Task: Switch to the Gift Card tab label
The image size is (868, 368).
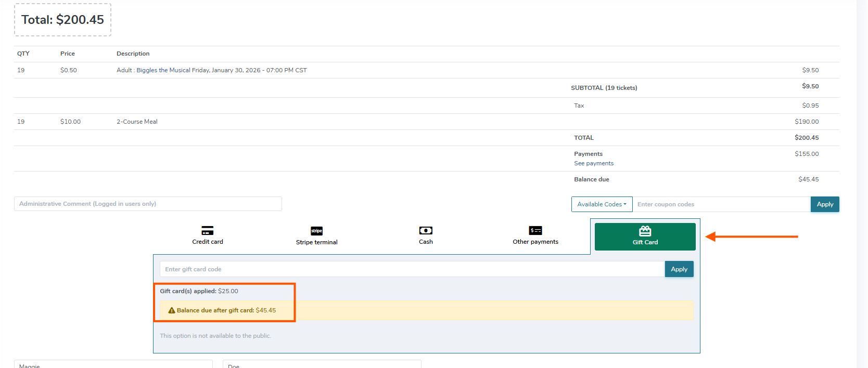Action: 645,242
